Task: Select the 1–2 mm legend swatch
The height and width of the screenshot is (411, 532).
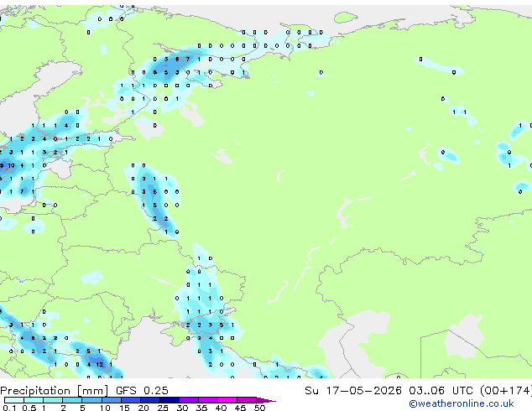Action: click(53, 400)
